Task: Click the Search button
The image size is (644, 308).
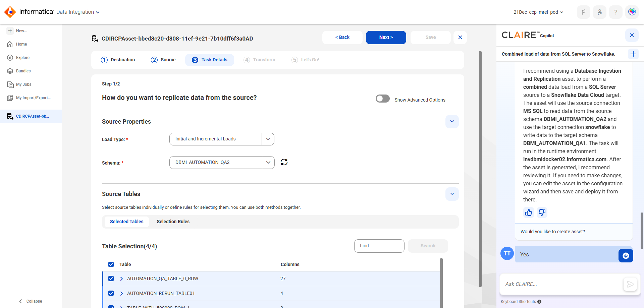Action: pos(428,246)
